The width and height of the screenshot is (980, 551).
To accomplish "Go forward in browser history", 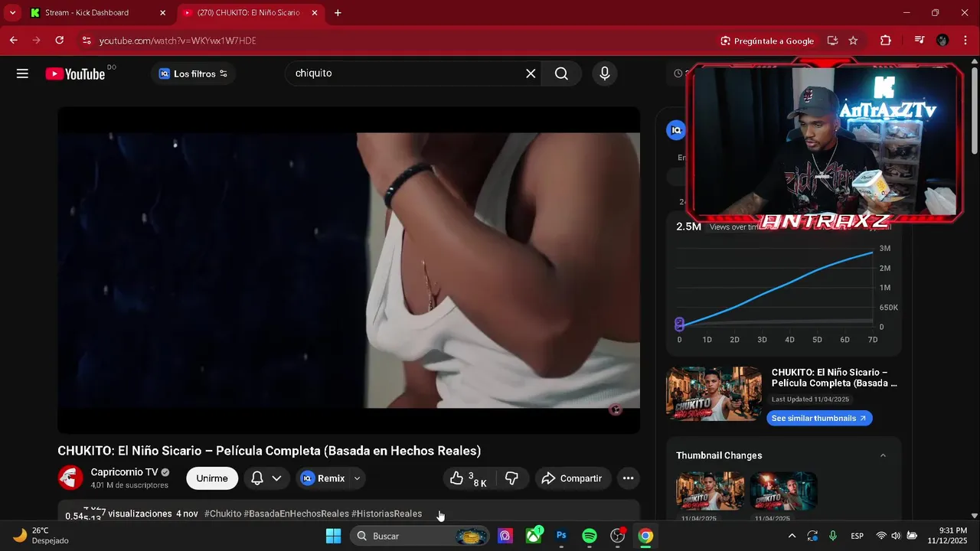I will point(37,41).
